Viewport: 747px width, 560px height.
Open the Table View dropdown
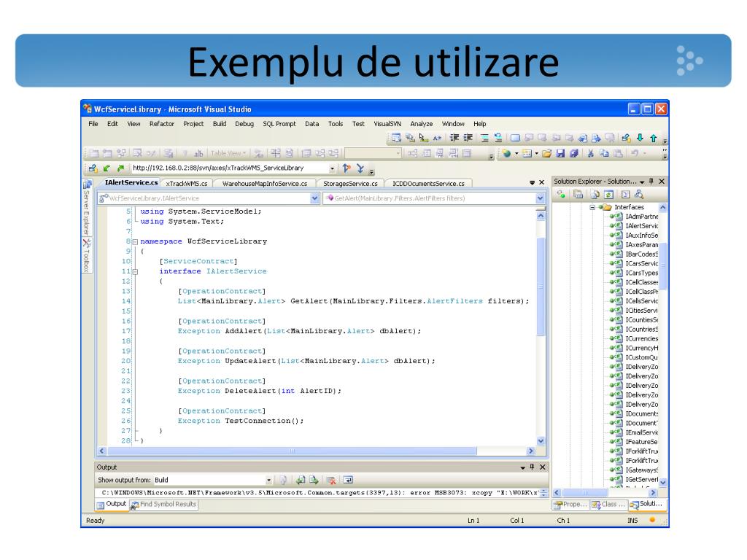pyautogui.click(x=228, y=153)
